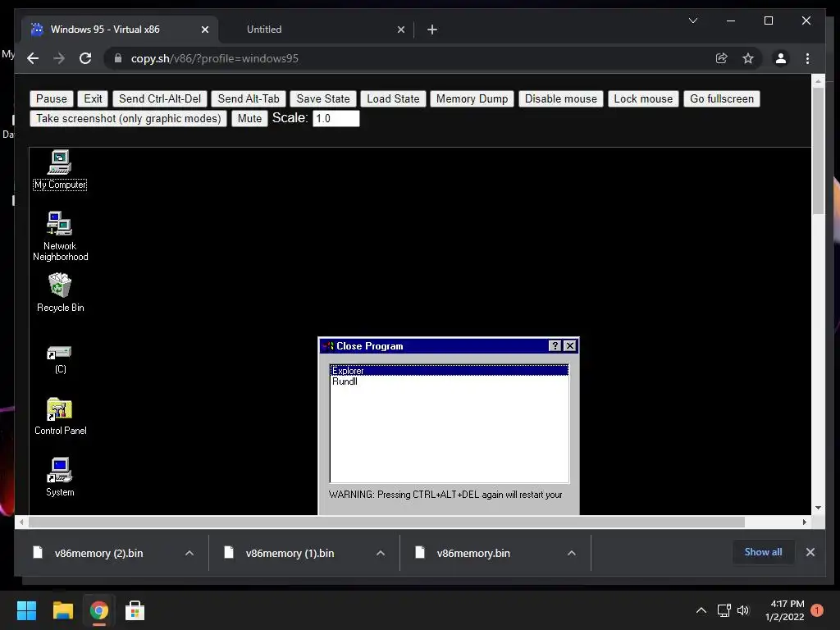840x630 pixels.
Task: Click the site lock icon
Action: coord(118,58)
